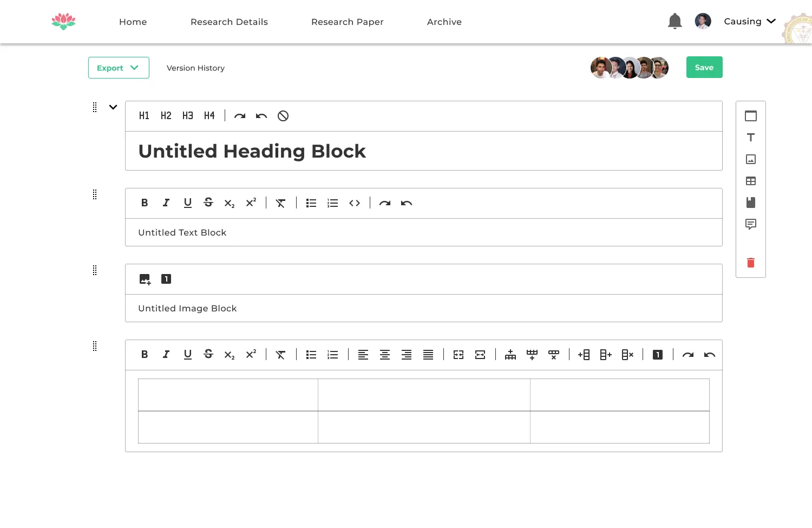
Task: Click the lotus logo
Action: (x=63, y=22)
